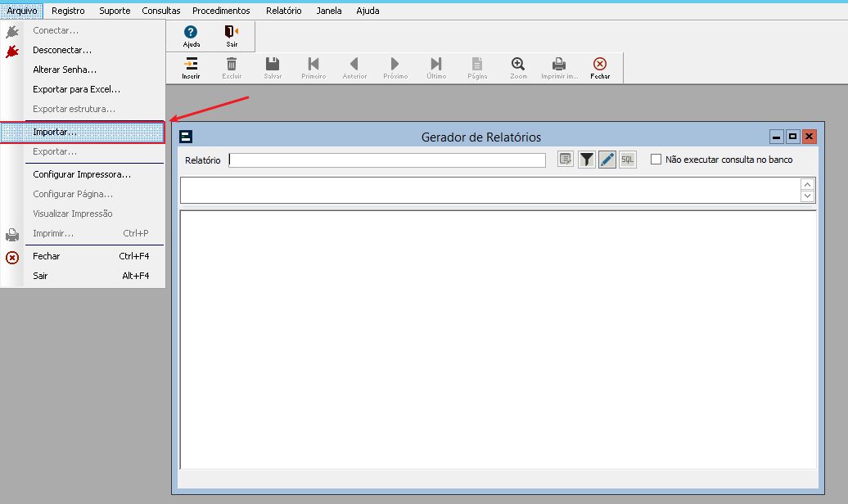
Task: Click the Zoom magnifier icon
Action: [518, 64]
